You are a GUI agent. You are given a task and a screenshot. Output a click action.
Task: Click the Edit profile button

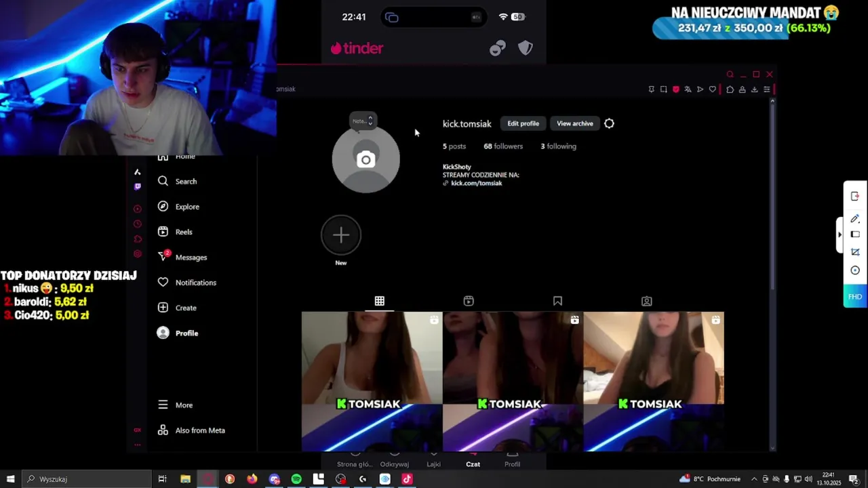[523, 123]
